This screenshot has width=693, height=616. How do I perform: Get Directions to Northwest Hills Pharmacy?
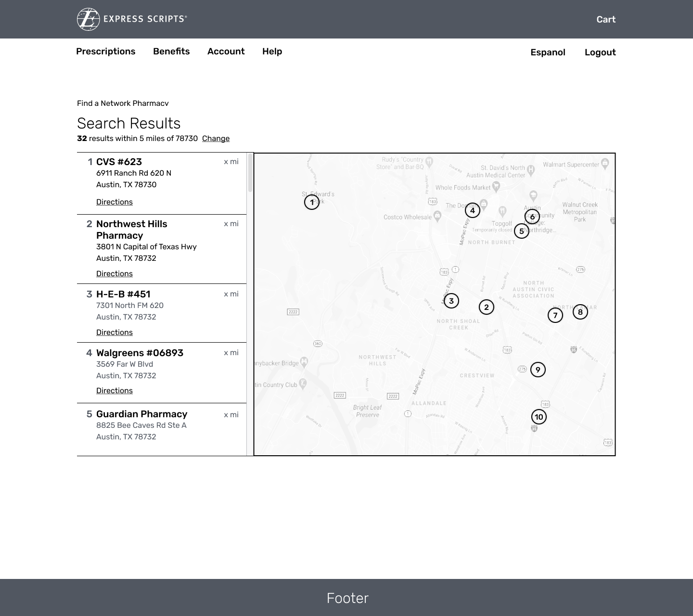tap(115, 274)
